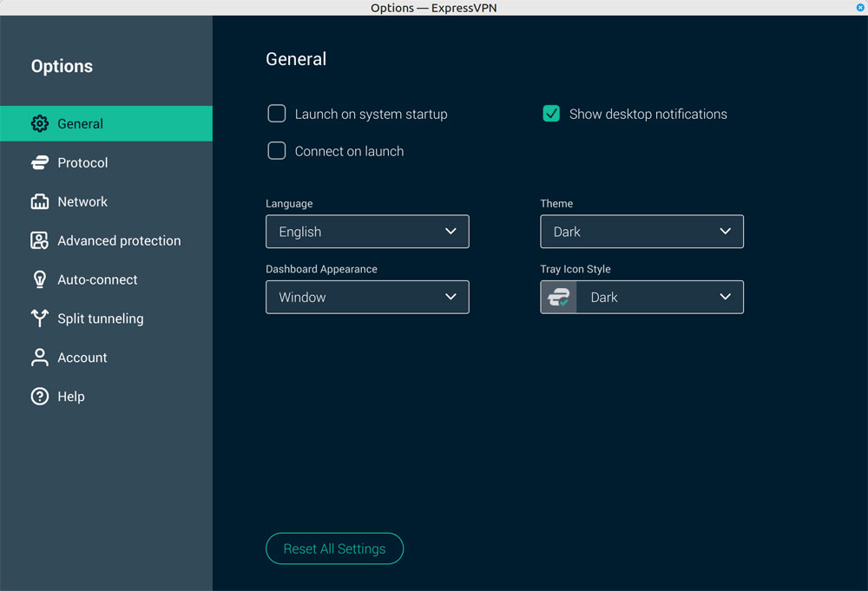Disable Show desktop notifications checkbox
This screenshot has height=591, width=868.
click(x=551, y=114)
